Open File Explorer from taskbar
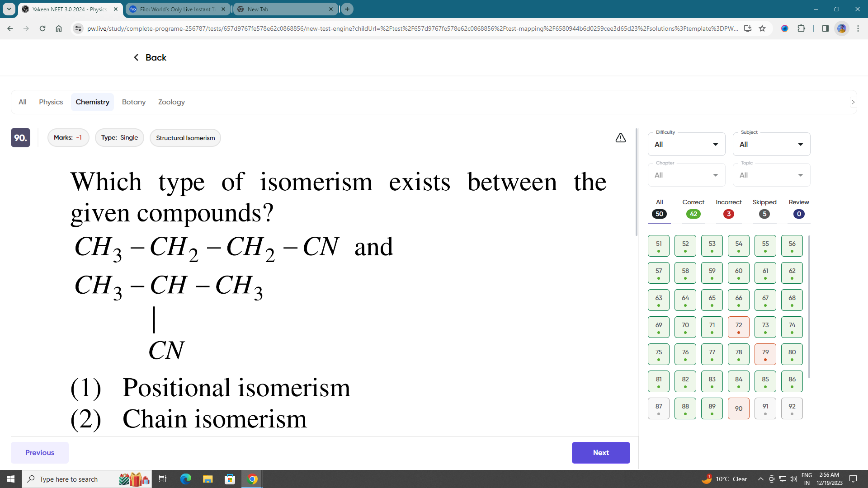The width and height of the screenshot is (868, 488). [208, 479]
